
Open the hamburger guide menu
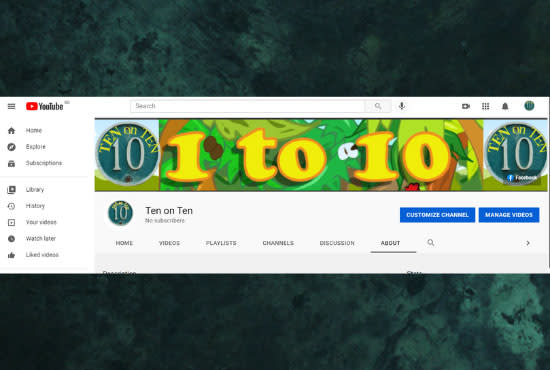[x=11, y=106]
